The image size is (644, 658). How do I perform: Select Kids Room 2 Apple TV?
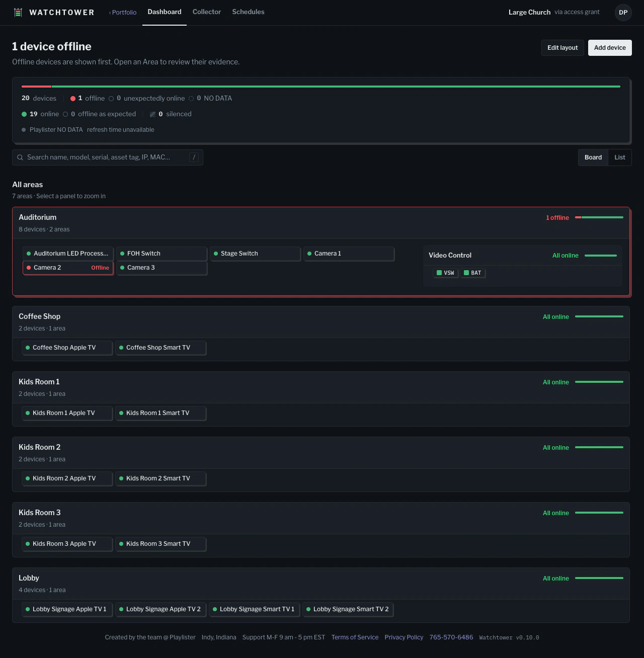(67, 478)
